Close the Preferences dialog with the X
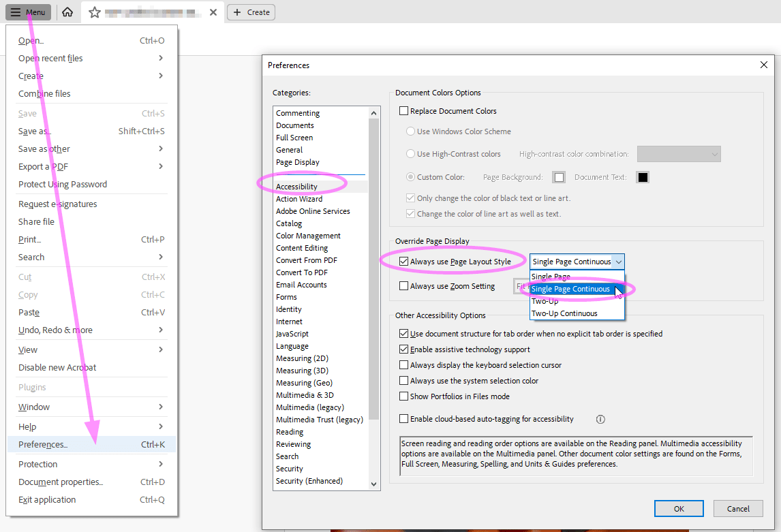The width and height of the screenshot is (781, 532). tap(764, 65)
